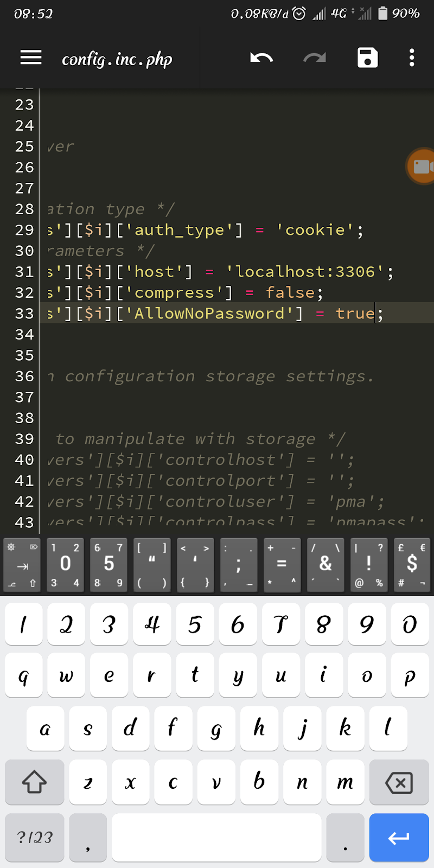This screenshot has height=868, width=434.
Task: Tap the equals sign symbol key
Action: coord(282,565)
